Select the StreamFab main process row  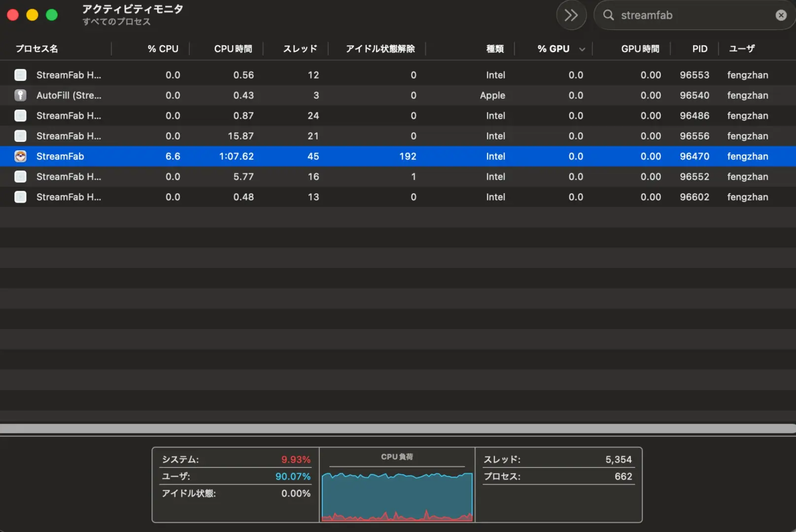[x=398, y=156]
